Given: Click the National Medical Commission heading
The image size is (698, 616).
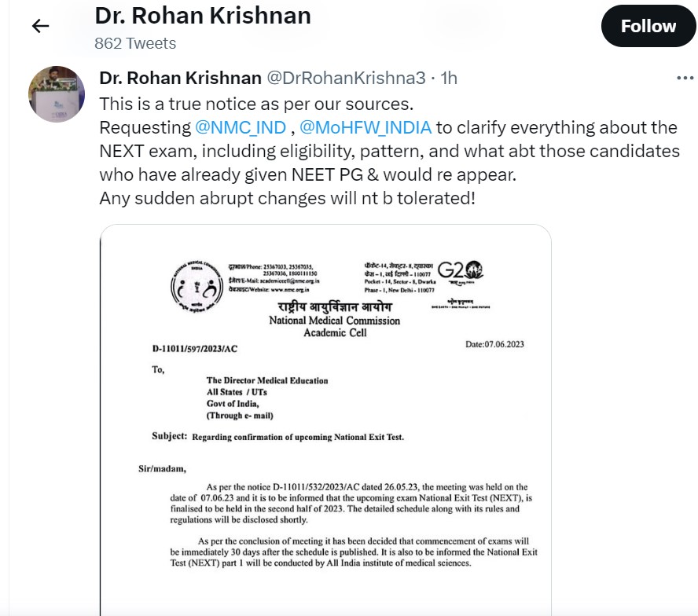Looking at the screenshot, I should [x=334, y=321].
